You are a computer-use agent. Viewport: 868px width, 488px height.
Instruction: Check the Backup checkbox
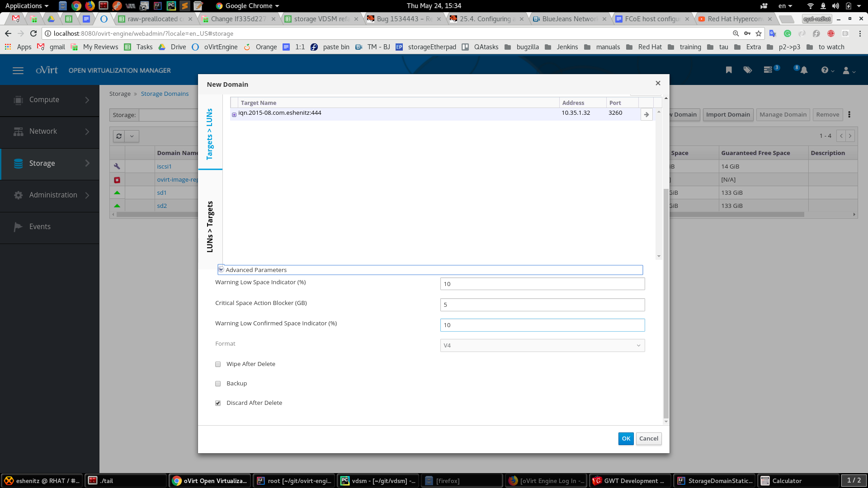[218, 384]
